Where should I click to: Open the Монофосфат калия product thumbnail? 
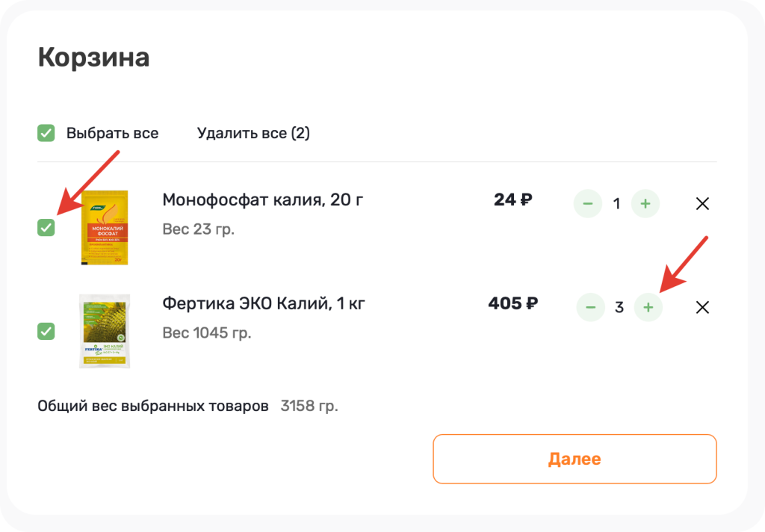(105, 227)
